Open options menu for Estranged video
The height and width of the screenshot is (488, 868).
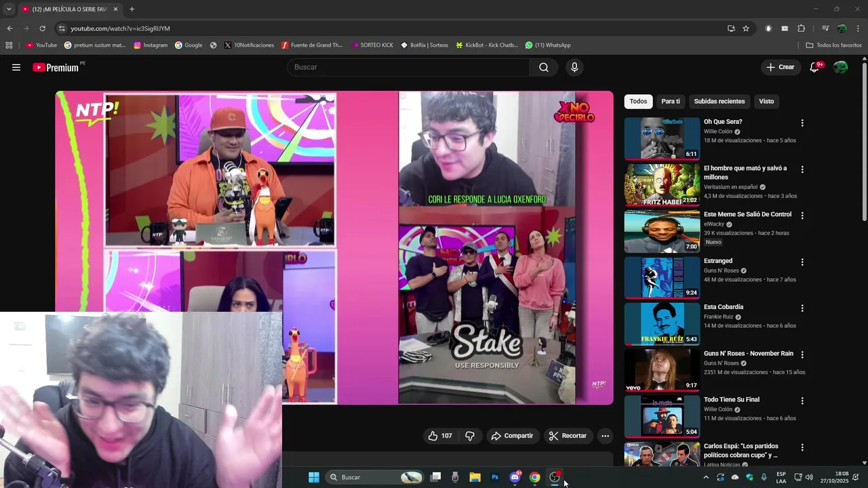tap(802, 262)
